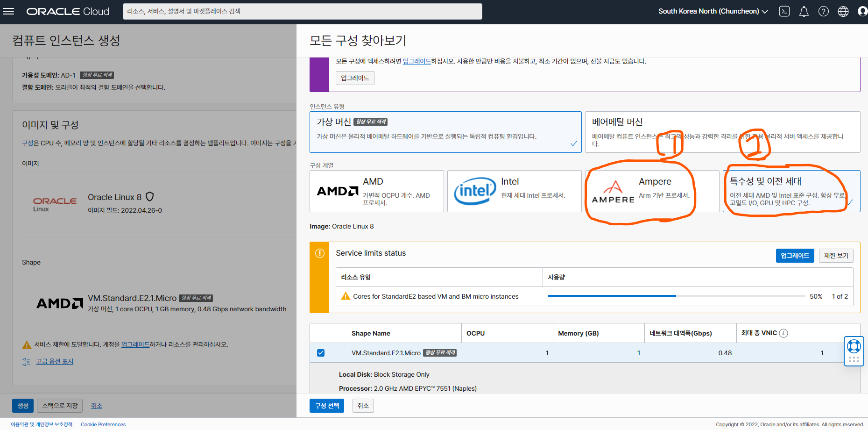Click the 업그레이드 link in the service limit warning
Viewport: 868px width, 430px height.
135,344
